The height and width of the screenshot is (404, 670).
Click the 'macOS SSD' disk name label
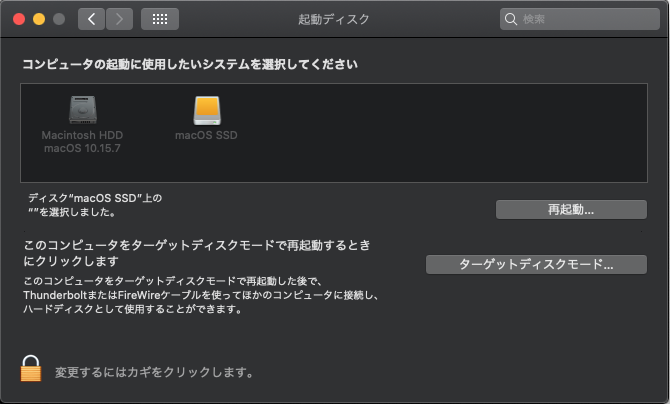206,135
